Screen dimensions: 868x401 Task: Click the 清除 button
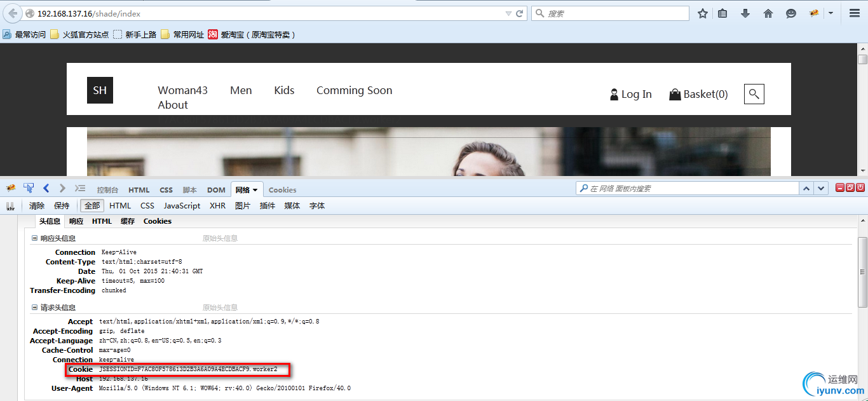click(37, 206)
